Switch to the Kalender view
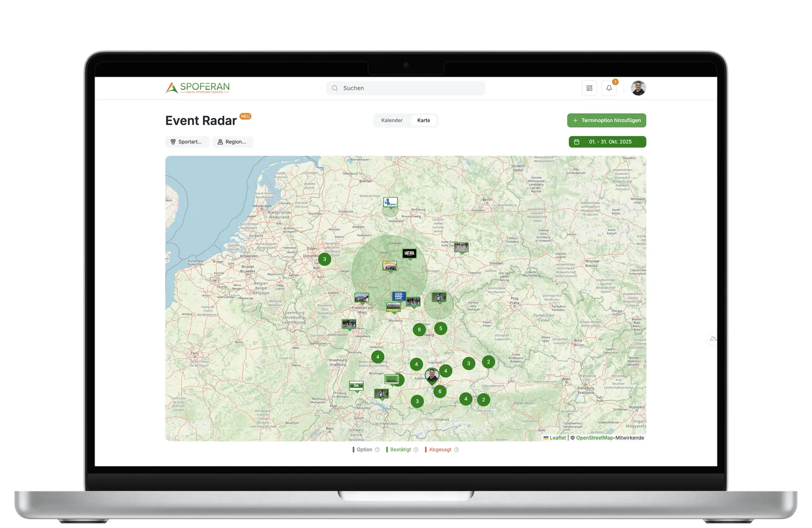Image resolution: width=812 pixels, height=528 pixels. (392, 121)
